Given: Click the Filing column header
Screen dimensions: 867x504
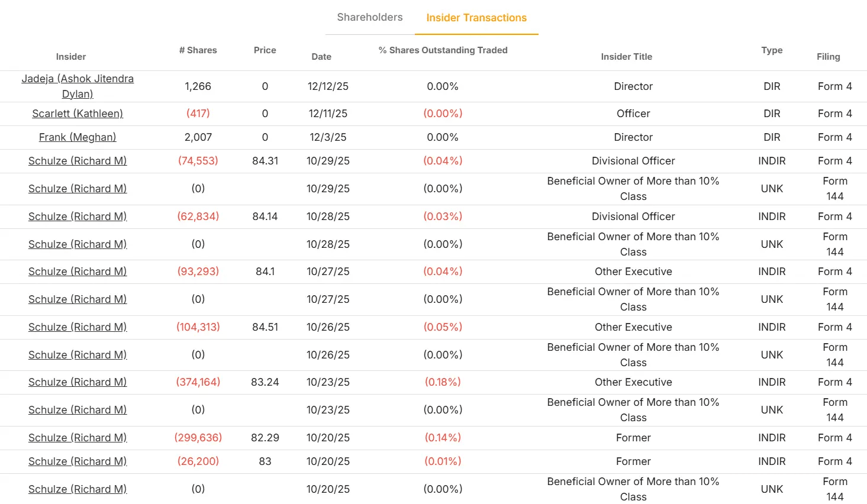Looking at the screenshot, I should (x=829, y=57).
